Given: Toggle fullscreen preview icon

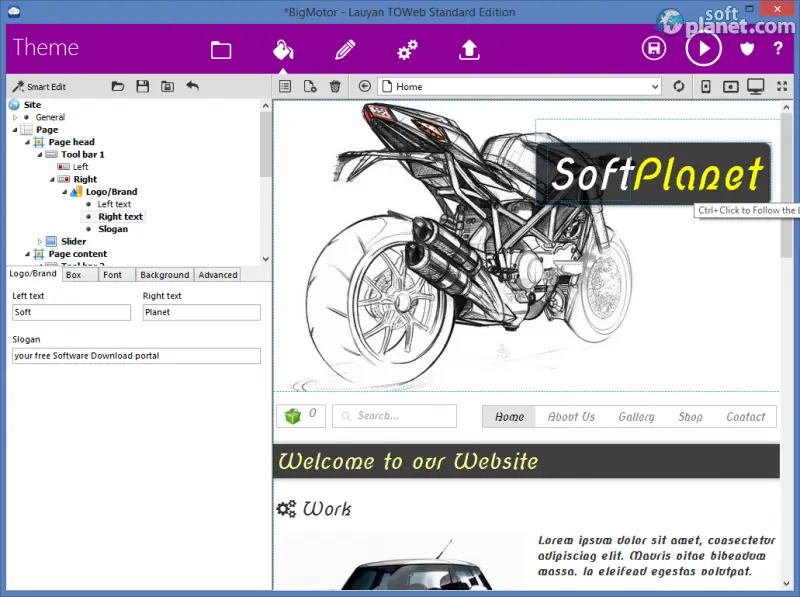Looking at the screenshot, I should click(782, 86).
